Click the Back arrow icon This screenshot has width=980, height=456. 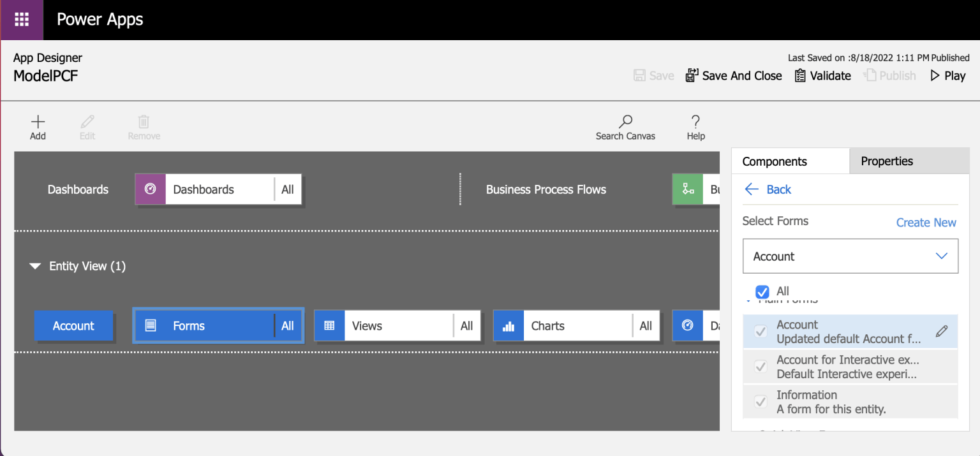pos(752,189)
